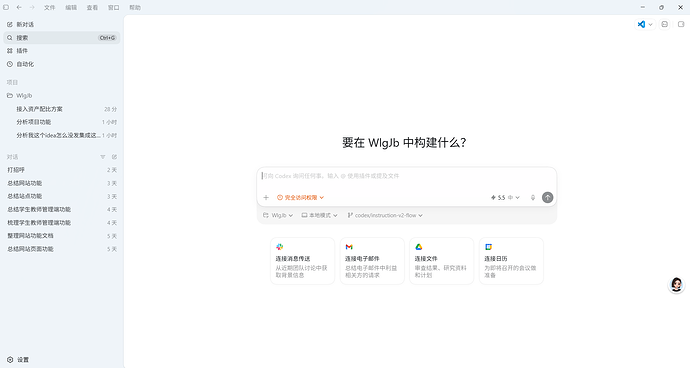Open the 窗口 menu
The width and height of the screenshot is (690, 368).
114,7
